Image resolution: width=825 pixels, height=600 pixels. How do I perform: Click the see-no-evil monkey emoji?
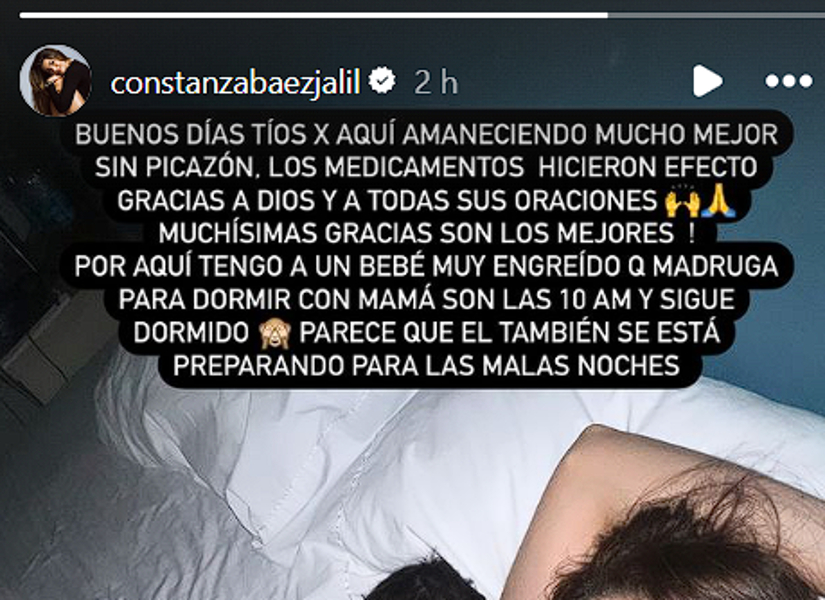(274, 333)
